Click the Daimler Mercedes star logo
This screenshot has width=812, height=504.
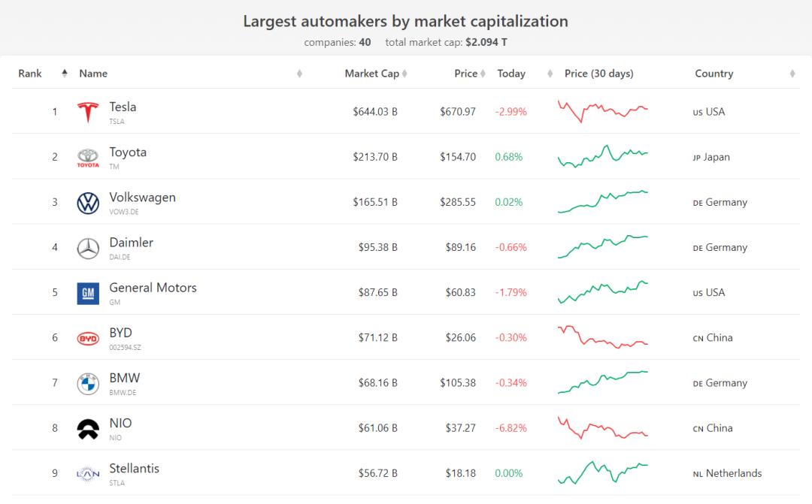[88, 248]
